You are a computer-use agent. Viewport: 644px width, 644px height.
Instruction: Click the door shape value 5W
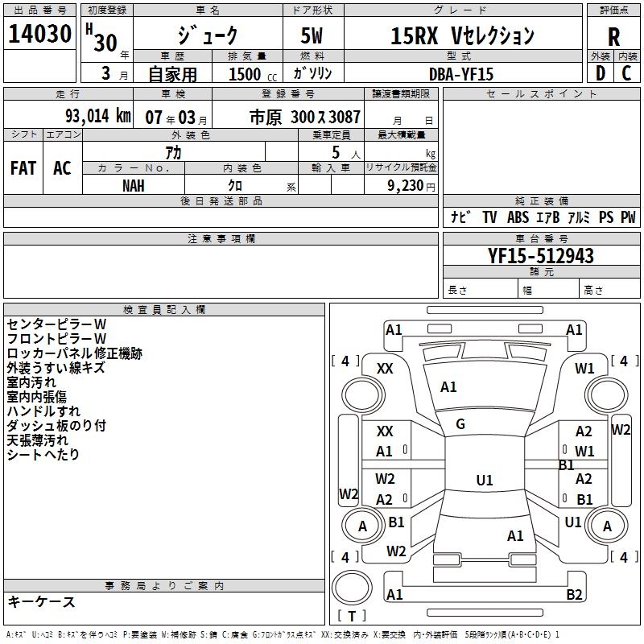point(312,35)
